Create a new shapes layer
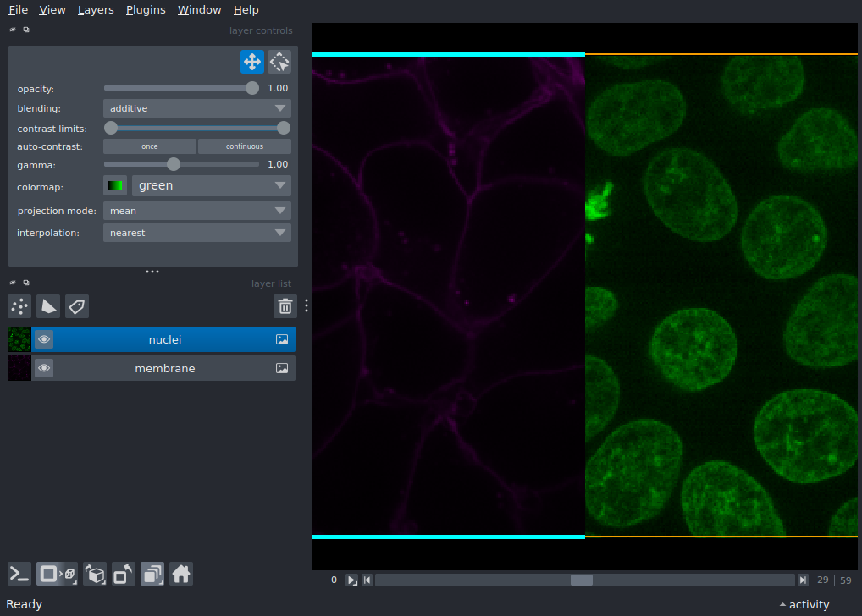 48,306
